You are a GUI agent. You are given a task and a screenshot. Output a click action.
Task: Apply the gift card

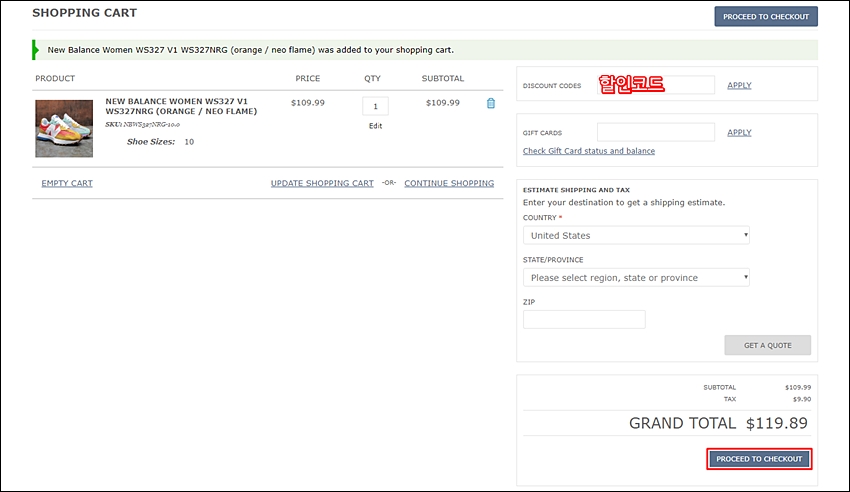pos(739,132)
